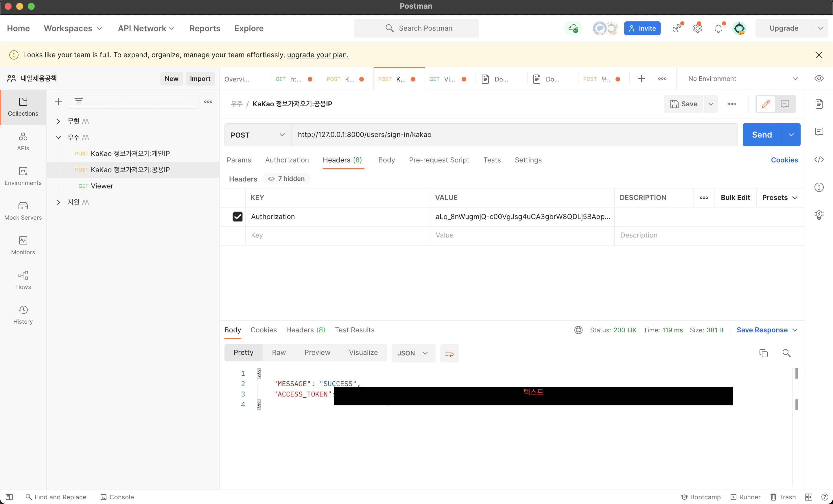This screenshot has height=504, width=833.
Task: Uncheck the Authorization header checkbox
Action: [x=238, y=216]
